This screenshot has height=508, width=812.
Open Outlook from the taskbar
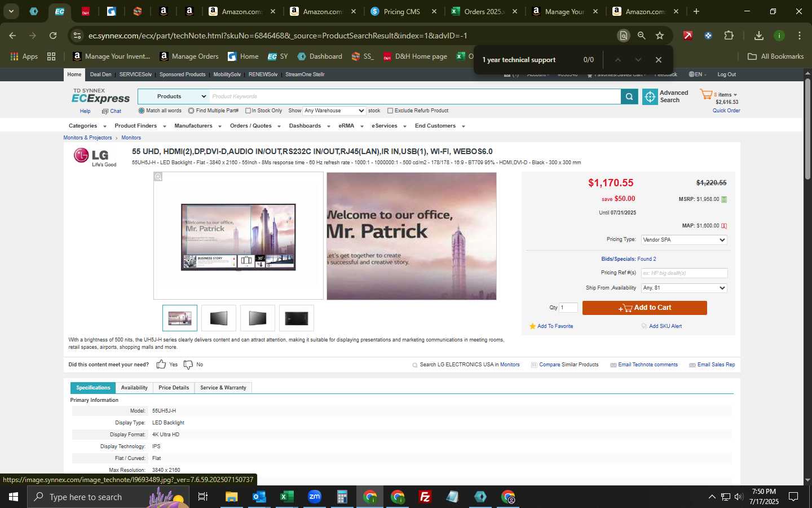259,497
